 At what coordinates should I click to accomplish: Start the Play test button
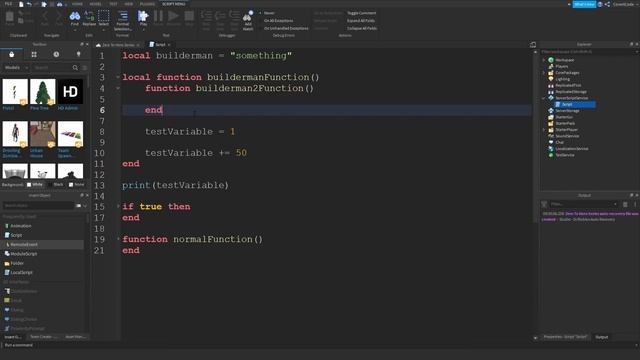pyautogui.click(x=143, y=18)
